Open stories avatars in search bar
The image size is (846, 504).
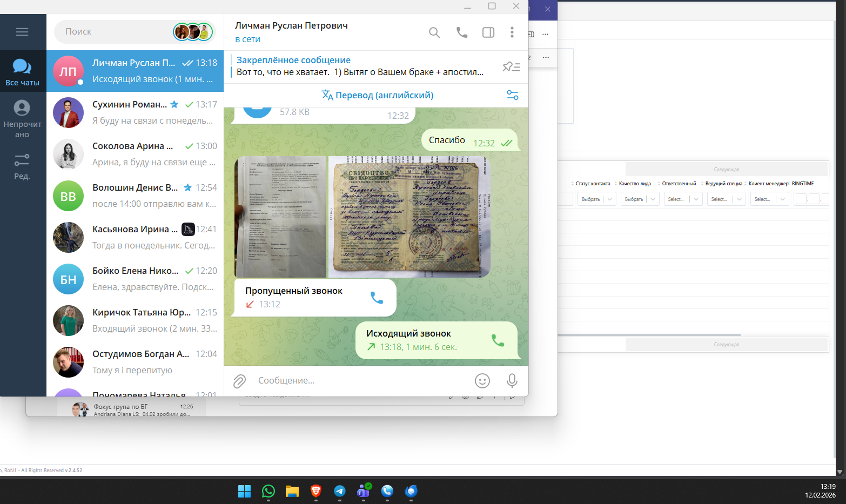click(x=193, y=32)
